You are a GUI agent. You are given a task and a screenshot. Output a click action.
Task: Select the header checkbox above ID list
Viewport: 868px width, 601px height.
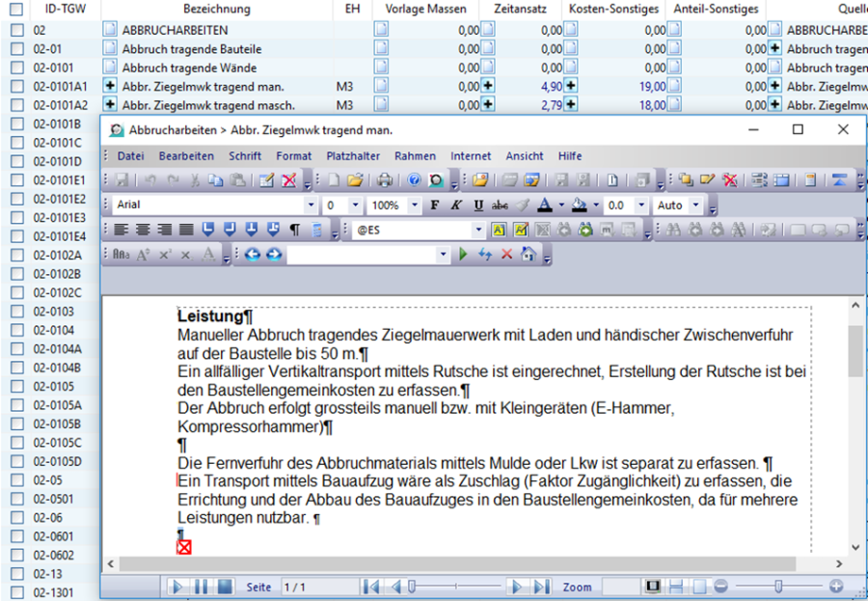pos(16,10)
